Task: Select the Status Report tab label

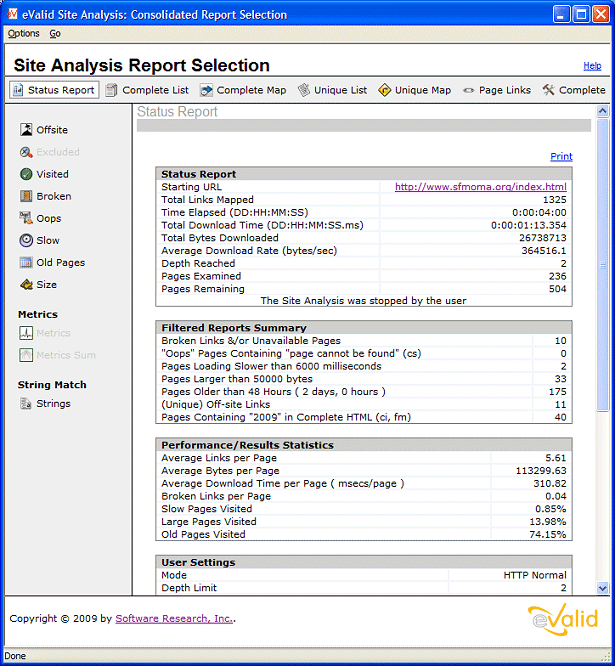Action: coord(61,90)
